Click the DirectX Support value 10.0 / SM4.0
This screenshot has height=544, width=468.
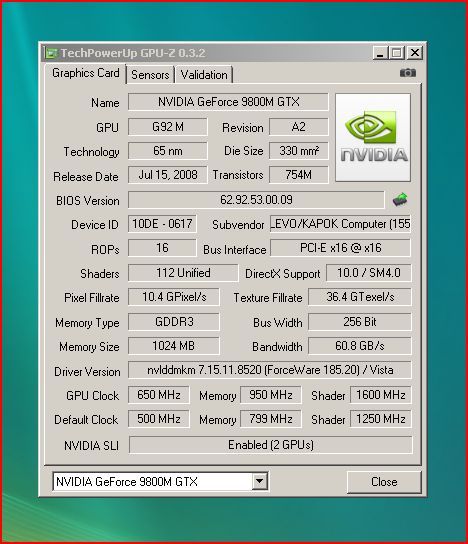369,273
